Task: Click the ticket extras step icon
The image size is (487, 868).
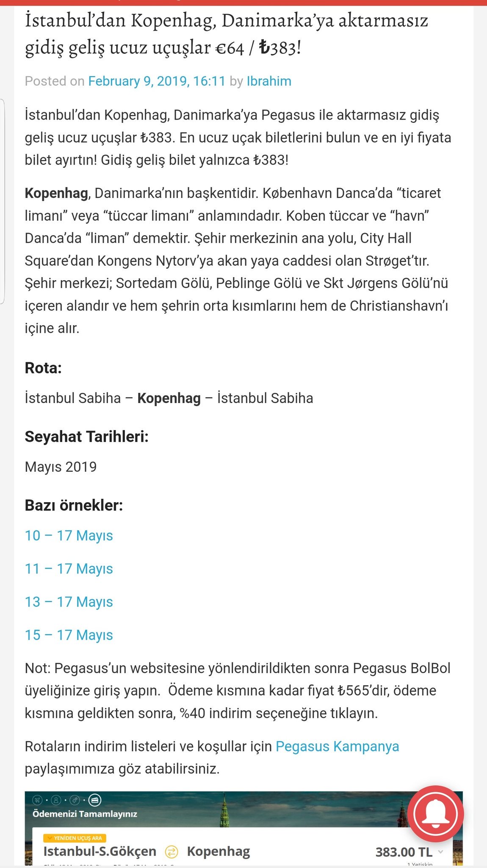Action: tap(75, 800)
